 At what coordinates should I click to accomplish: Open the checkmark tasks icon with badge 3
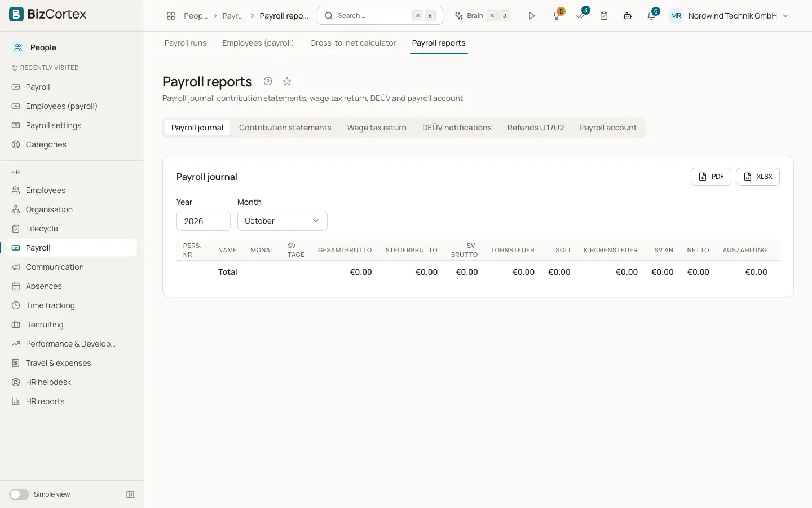pyautogui.click(x=581, y=15)
